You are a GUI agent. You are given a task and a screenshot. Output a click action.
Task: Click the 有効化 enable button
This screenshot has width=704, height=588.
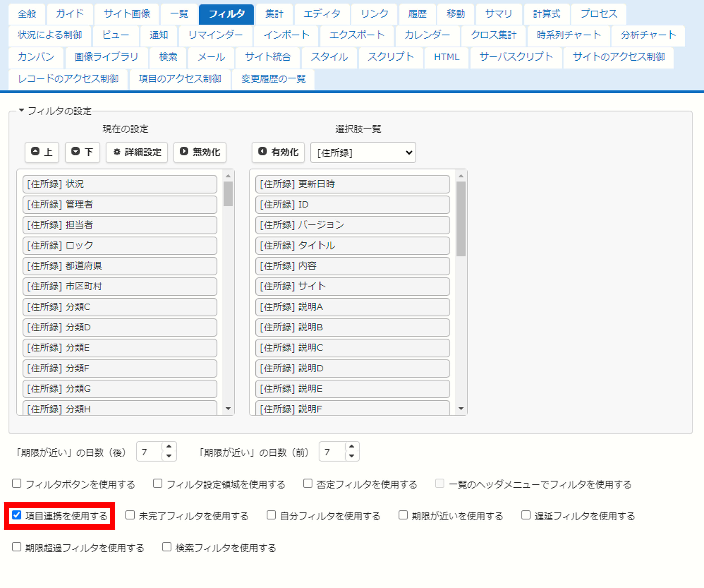(x=278, y=152)
